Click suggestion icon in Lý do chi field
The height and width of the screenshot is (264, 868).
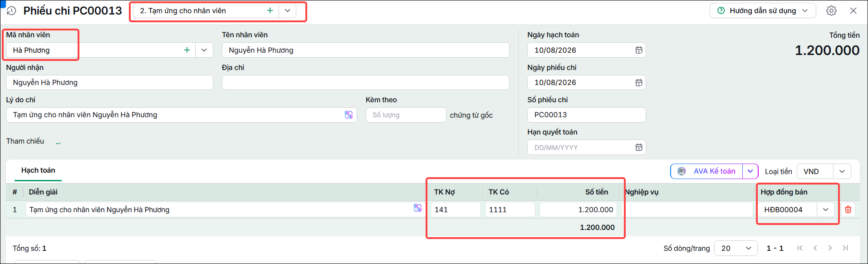point(348,115)
